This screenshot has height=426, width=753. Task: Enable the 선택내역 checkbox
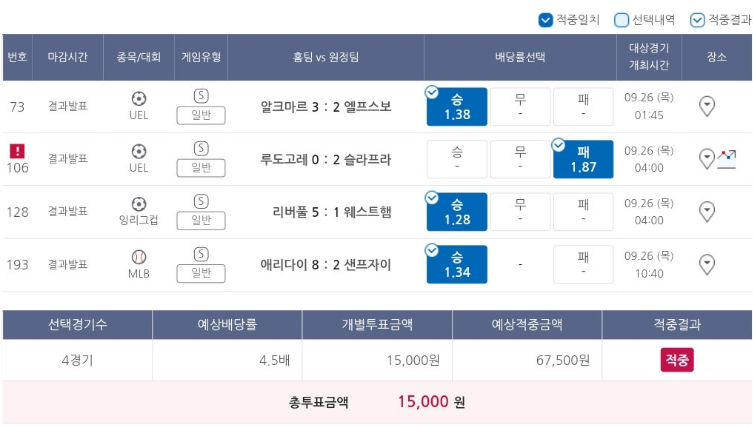621,20
